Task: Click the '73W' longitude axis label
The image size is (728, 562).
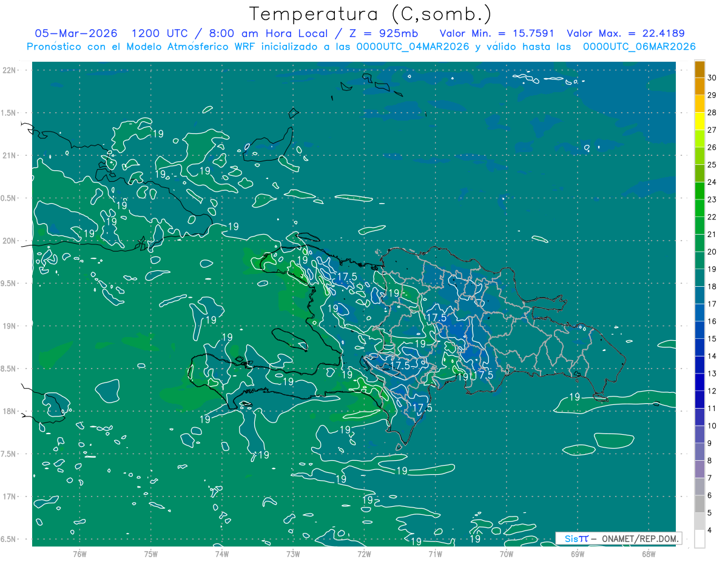Action: coord(293,554)
